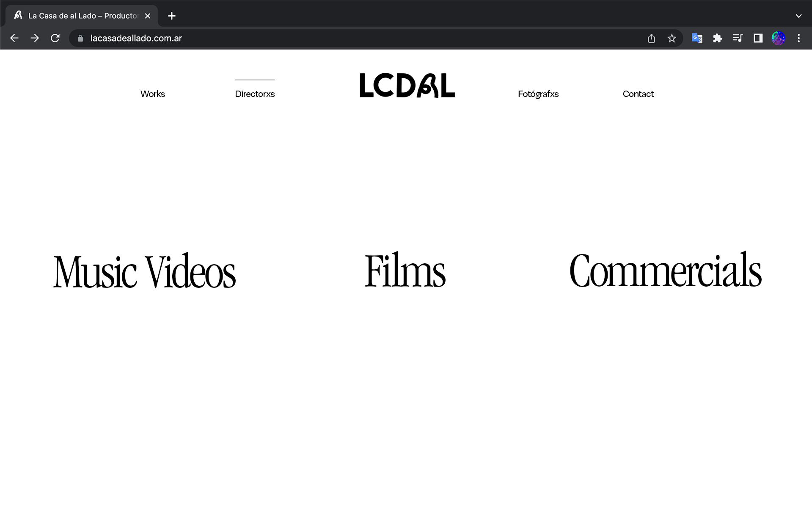View site info via the lock icon

[x=80, y=39]
